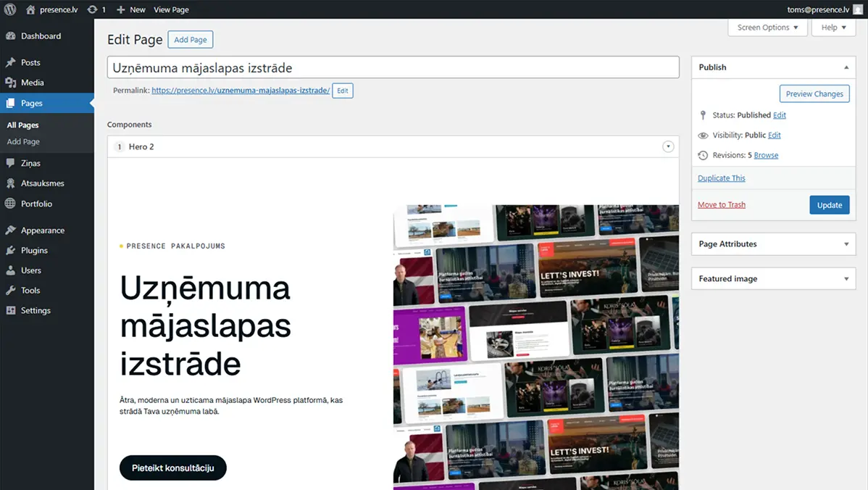Click the Update button
This screenshot has height=490, width=868.
pyautogui.click(x=829, y=204)
